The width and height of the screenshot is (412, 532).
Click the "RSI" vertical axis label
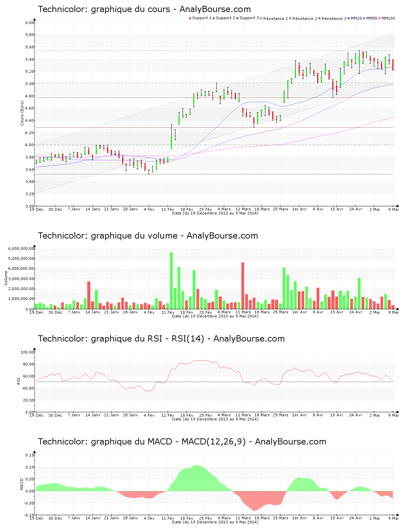point(19,381)
